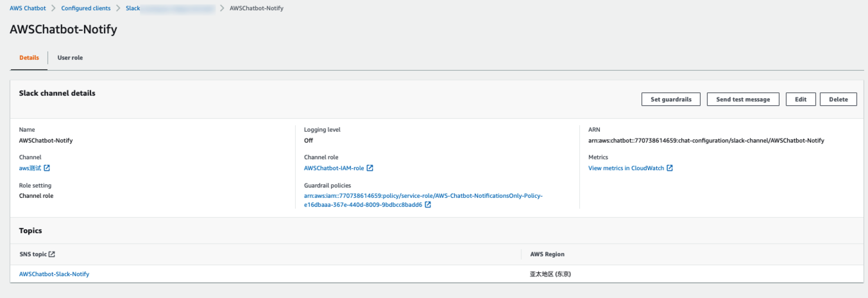Open external link icon next to aws测试 channel

pyautogui.click(x=47, y=168)
